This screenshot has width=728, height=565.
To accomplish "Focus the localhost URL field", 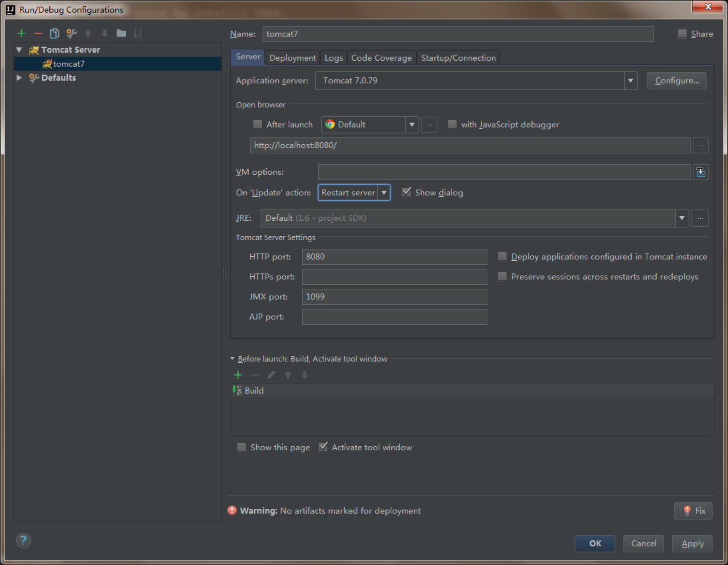I will pyautogui.click(x=470, y=145).
